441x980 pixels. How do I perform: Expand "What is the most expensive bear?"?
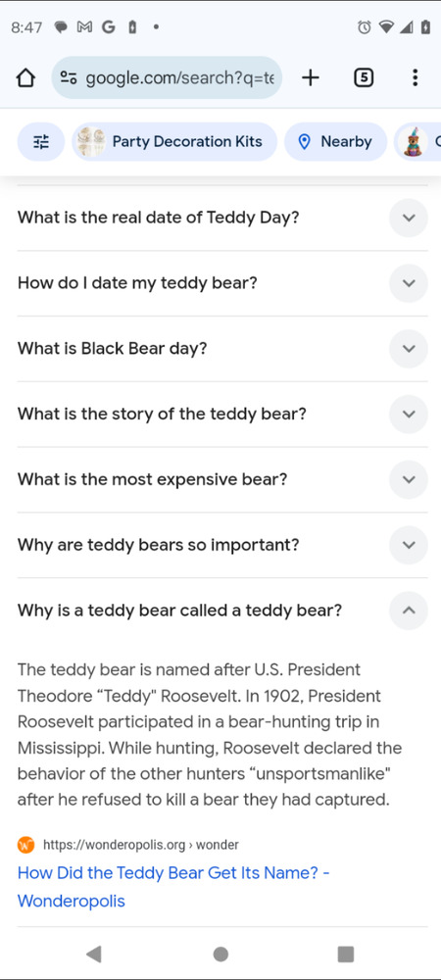tap(222, 480)
